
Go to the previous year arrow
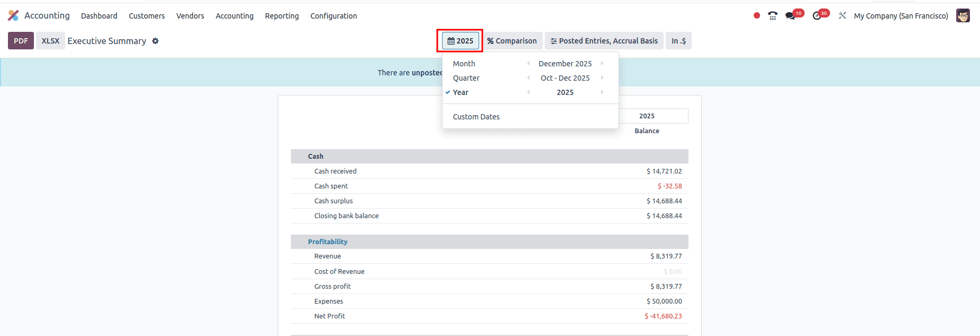tap(528, 92)
